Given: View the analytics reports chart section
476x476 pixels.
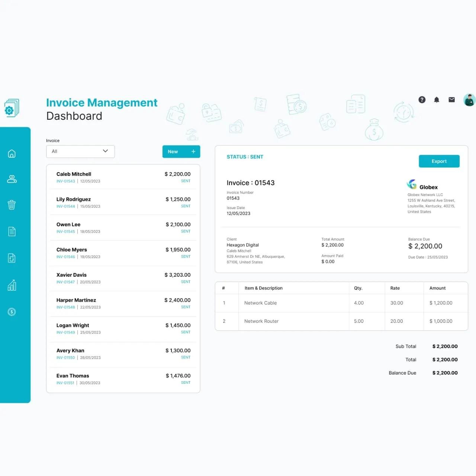Looking at the screenshot, I should click(x=12, y=285).
